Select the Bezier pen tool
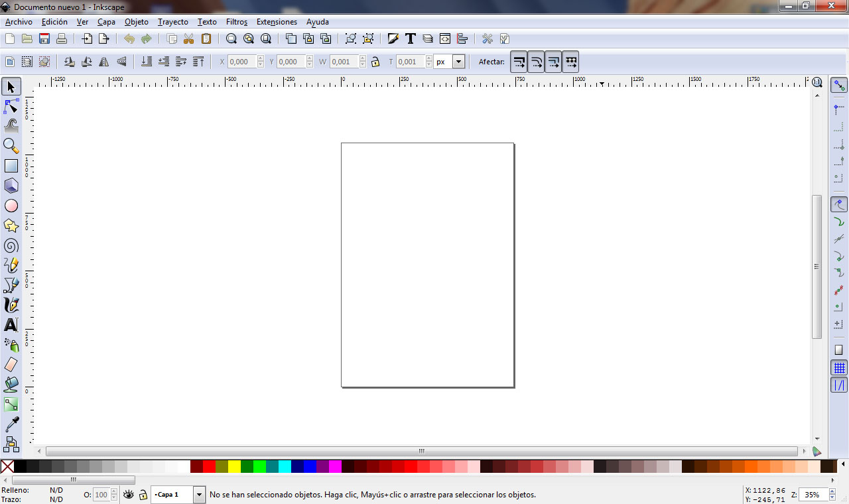 [11, 285]
